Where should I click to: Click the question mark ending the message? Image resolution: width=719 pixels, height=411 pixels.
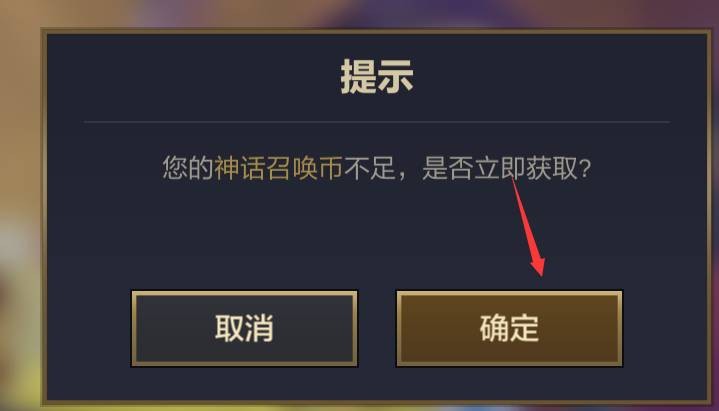click(585, 168)
